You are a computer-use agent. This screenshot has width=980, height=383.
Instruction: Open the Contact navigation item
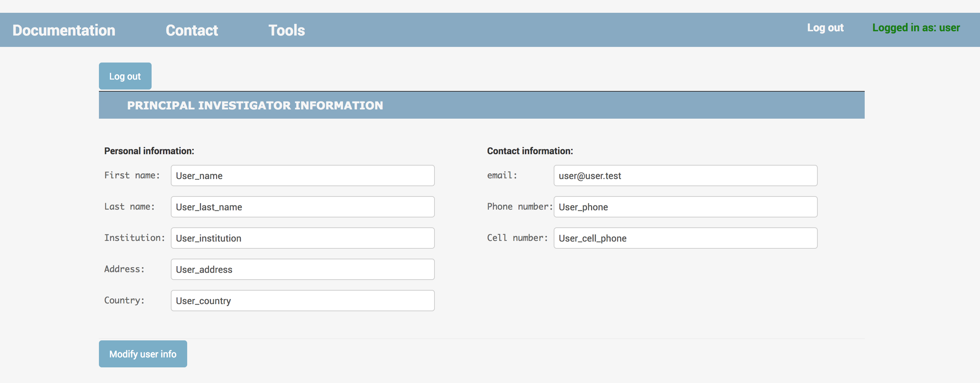pyautogui.click(x=192, y=31)
